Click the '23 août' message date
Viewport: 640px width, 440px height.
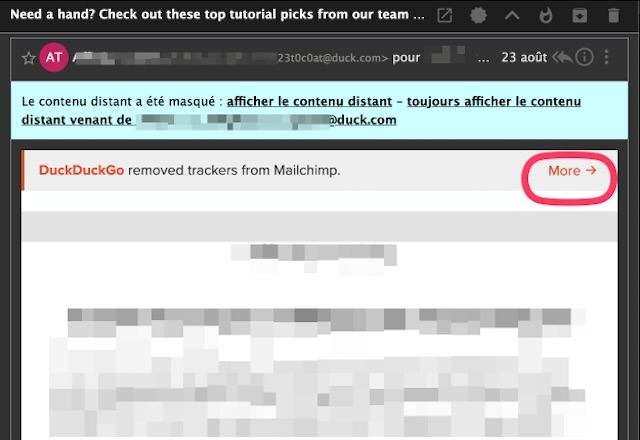click(525, 58)
